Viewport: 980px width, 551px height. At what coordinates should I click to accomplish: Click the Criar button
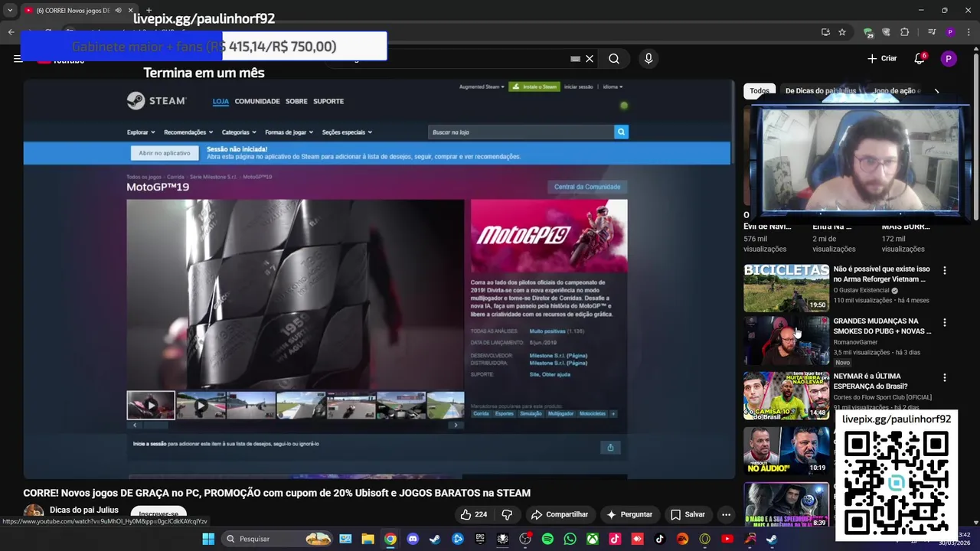882,59
